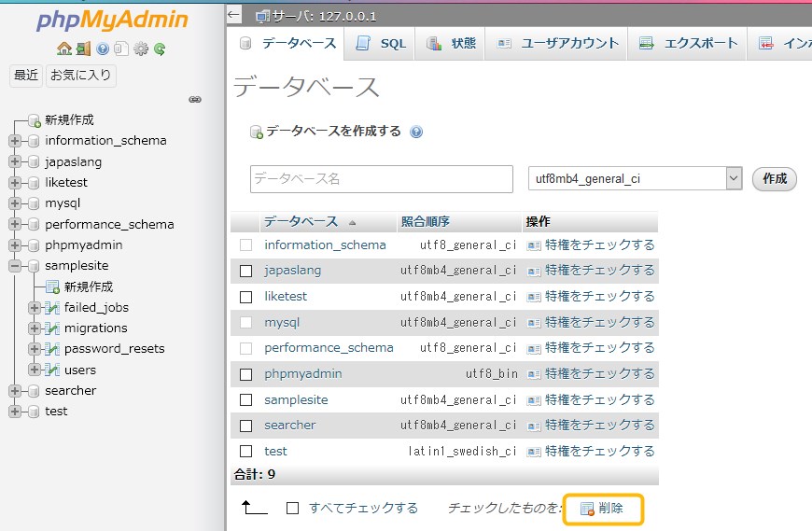Image resolution: width=812 pixels, height=531 pixels.
Task: Sort by the データベース column header
Action: pyautogui.click(x=301, y=222)
